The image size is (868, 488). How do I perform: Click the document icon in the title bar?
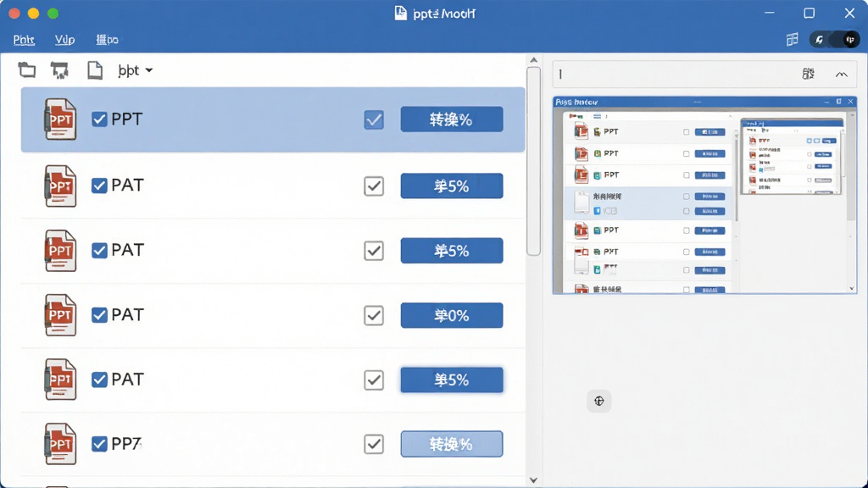point(400,14)
